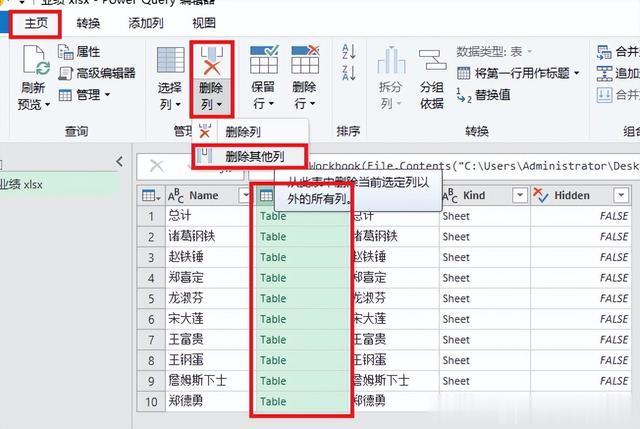Select the Name cell 诸葛钢铁
This screenshot has height=429, width=640.
[191, 236]
